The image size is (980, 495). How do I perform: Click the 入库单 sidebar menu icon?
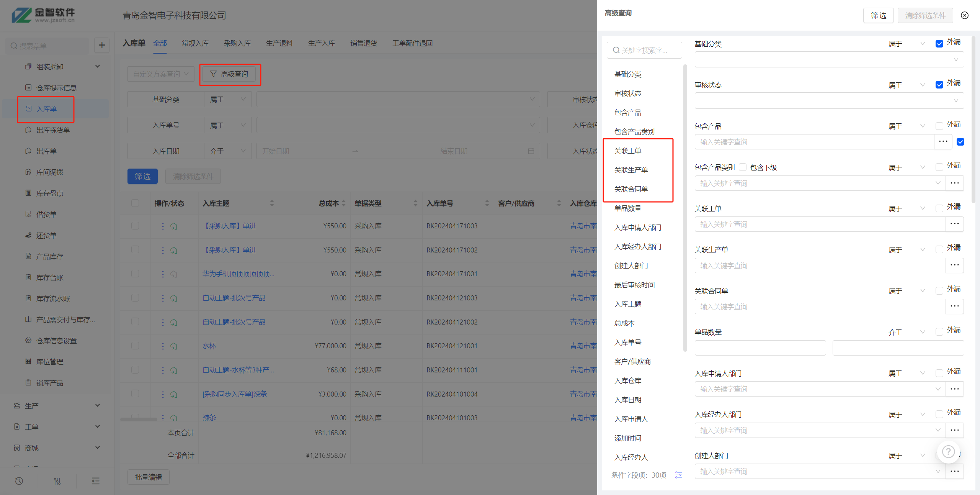point(29,109)
